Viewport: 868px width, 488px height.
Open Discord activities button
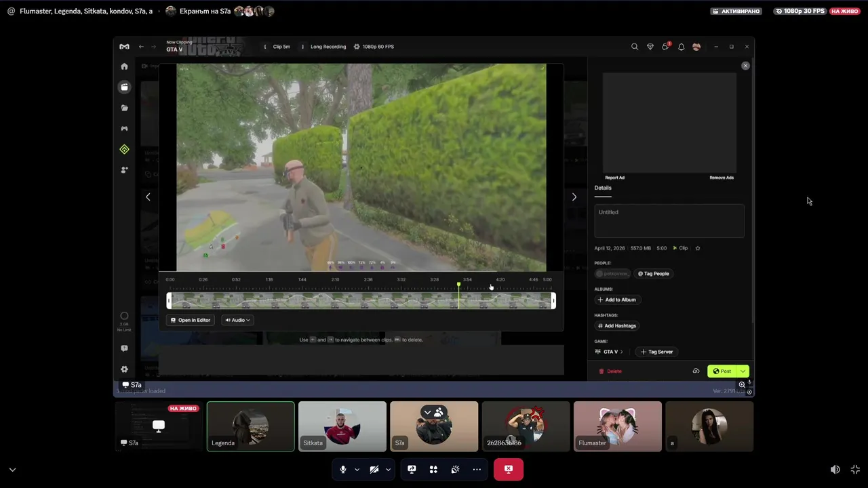click(433, 469)
